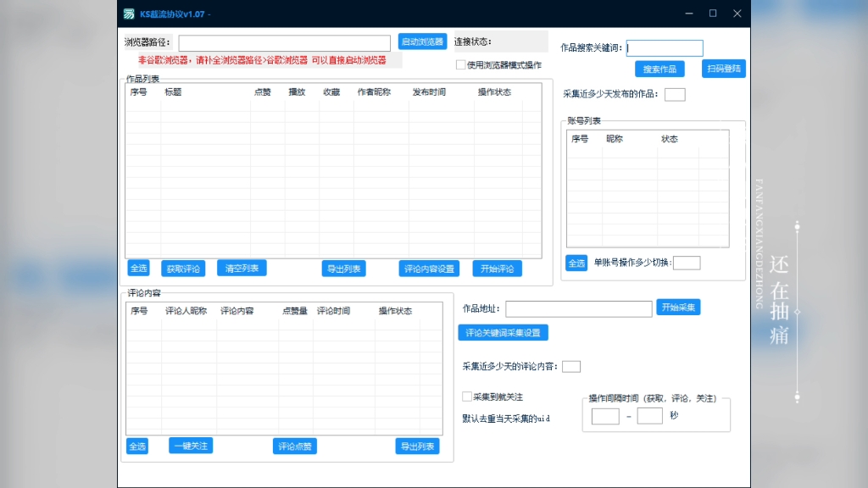The image size is (868, 488).
Task: Click 操作状态 header in 作品列表
Action: pyautogui.click(x=494, y=92)
